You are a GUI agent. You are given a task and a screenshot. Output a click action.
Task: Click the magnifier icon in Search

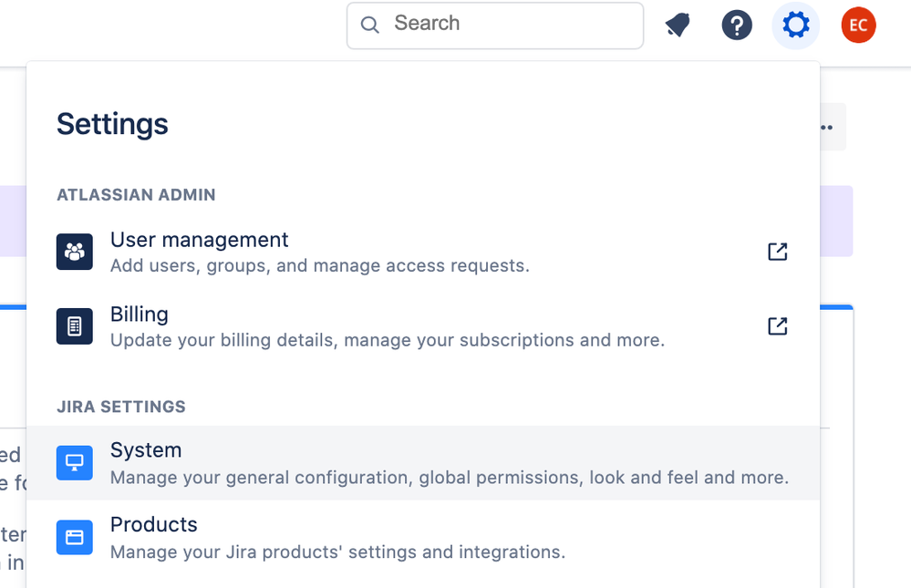[x=369, y=25]
